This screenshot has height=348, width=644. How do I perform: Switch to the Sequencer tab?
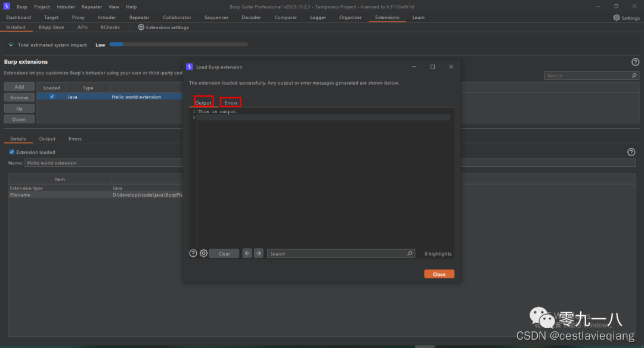216,18
